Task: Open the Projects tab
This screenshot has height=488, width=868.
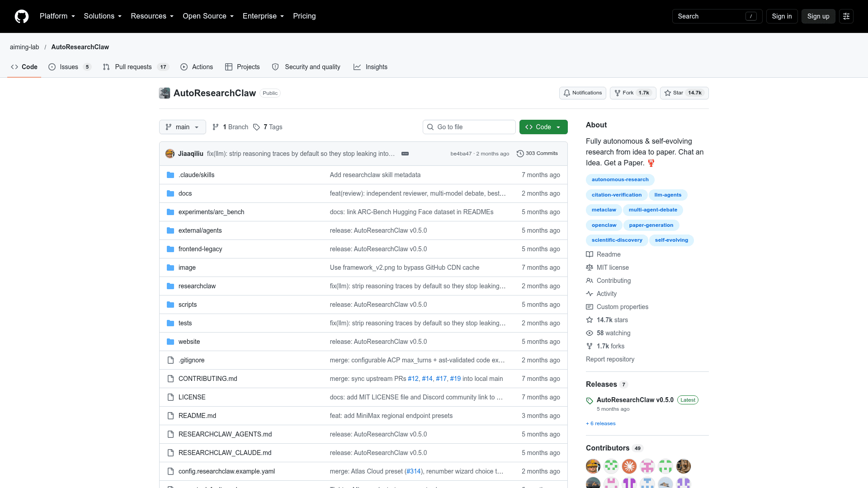Action: coord(242,67)
